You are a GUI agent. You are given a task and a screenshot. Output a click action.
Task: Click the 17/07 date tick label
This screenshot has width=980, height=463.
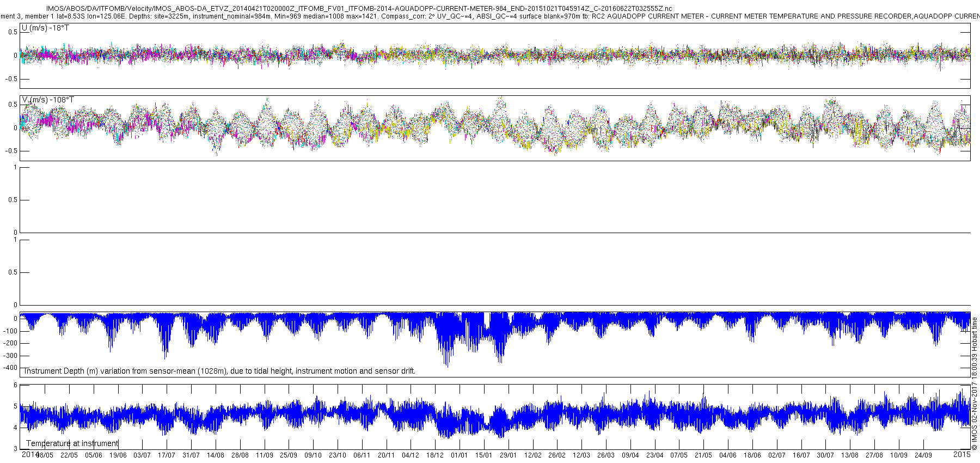tap(167, 455)
